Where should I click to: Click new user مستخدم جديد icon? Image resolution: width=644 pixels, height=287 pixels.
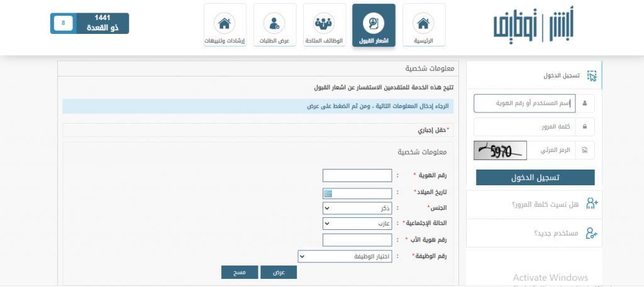[591, 233]
